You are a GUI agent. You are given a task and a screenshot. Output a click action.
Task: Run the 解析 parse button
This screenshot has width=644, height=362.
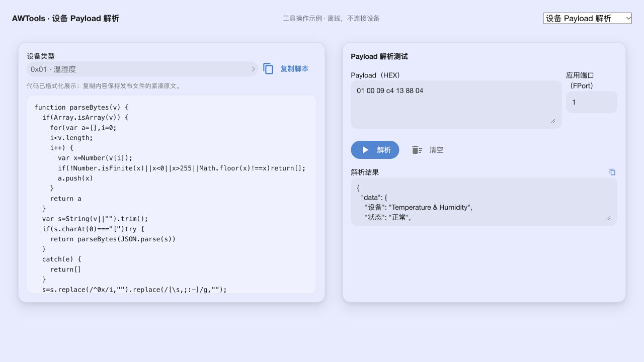coord(375,150)
